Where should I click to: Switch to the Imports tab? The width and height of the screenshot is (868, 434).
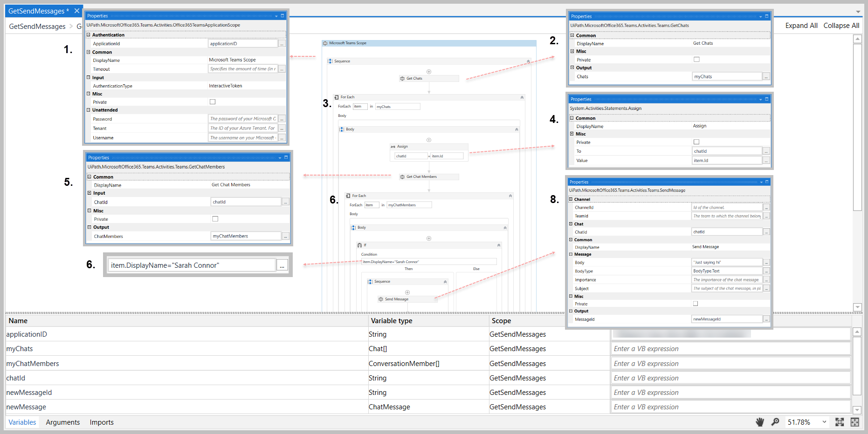102,422
